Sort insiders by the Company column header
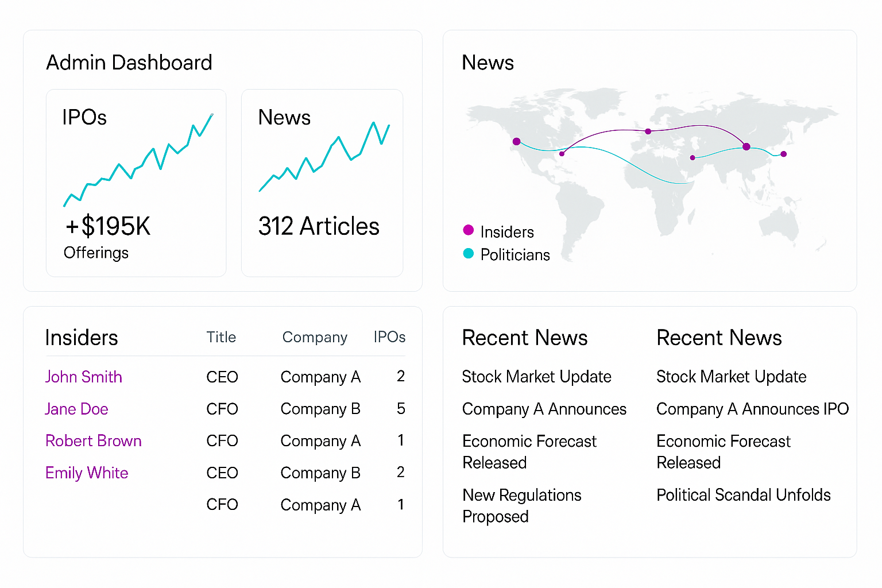Image resolution: width=882 pixels, height=588 pixels. (315, 337)
